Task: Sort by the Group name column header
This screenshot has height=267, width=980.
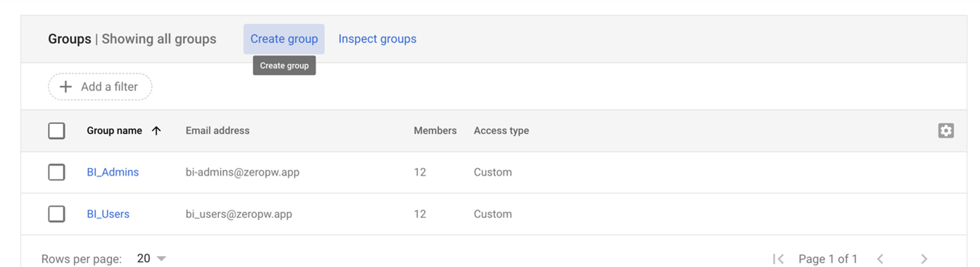Action: tap(114, 131)
